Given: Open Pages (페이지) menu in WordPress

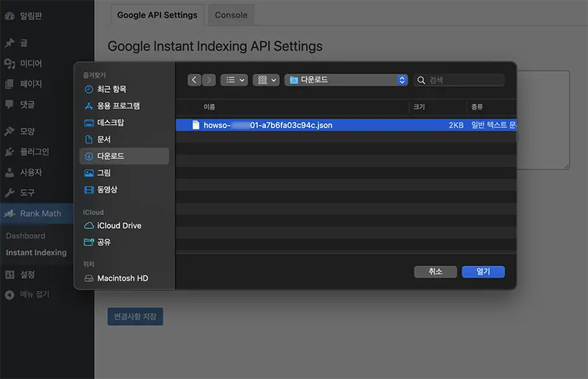Looking at the screenshot, I should [25, 84].
